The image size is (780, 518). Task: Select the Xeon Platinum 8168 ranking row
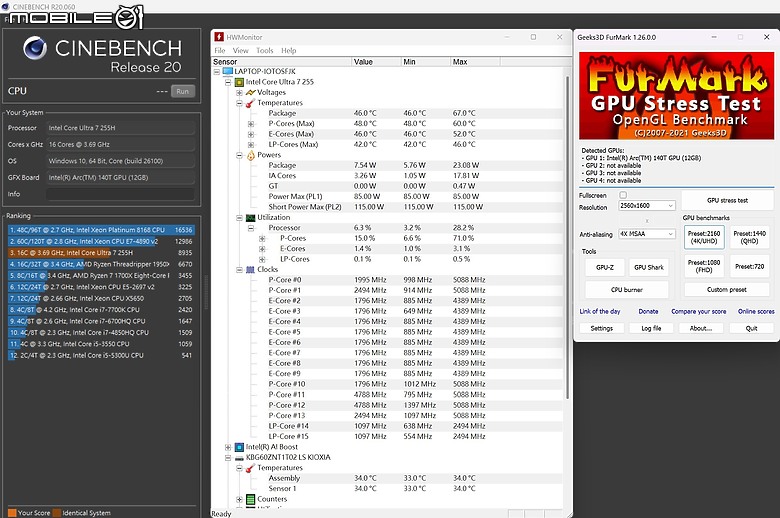pos(101,230)
